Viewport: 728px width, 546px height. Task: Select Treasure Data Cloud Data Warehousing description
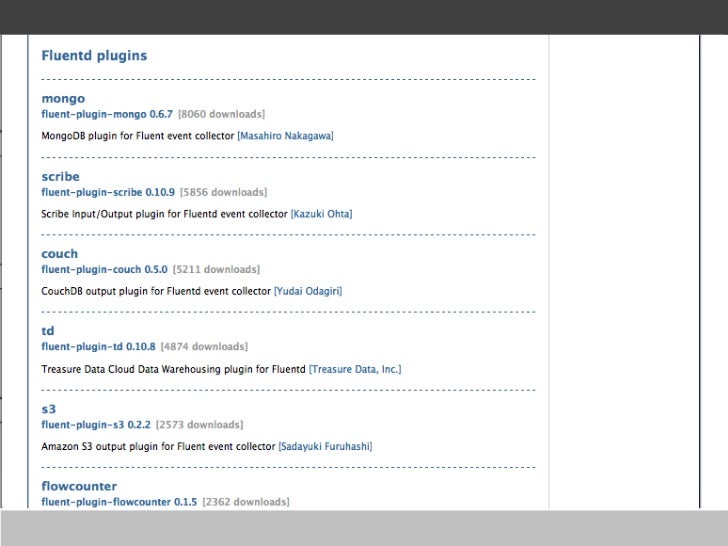(x=174, y=369)
